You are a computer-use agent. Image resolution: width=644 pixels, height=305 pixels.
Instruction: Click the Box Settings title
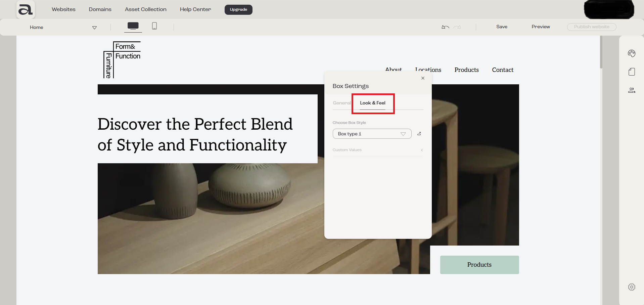[x=351, y=86]
